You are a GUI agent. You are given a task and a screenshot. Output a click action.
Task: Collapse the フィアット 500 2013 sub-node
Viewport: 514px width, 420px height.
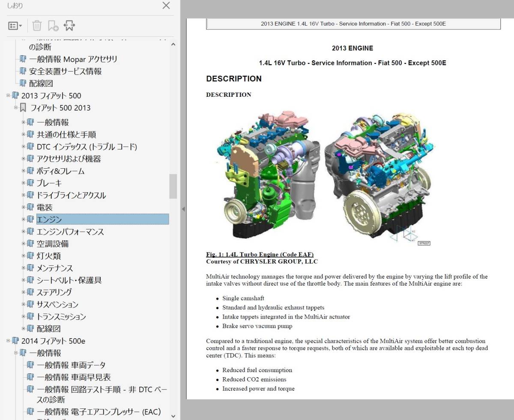tap(16, 107)
